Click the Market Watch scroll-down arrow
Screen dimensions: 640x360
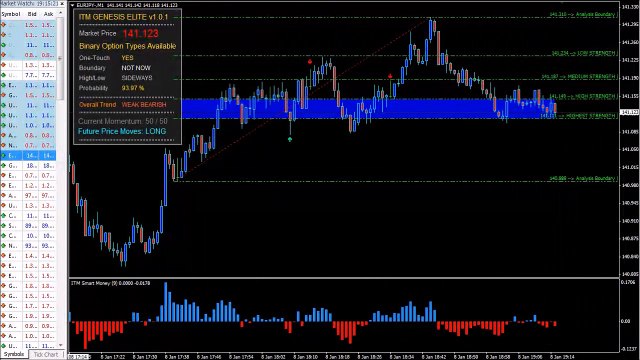tap(60, 345)
